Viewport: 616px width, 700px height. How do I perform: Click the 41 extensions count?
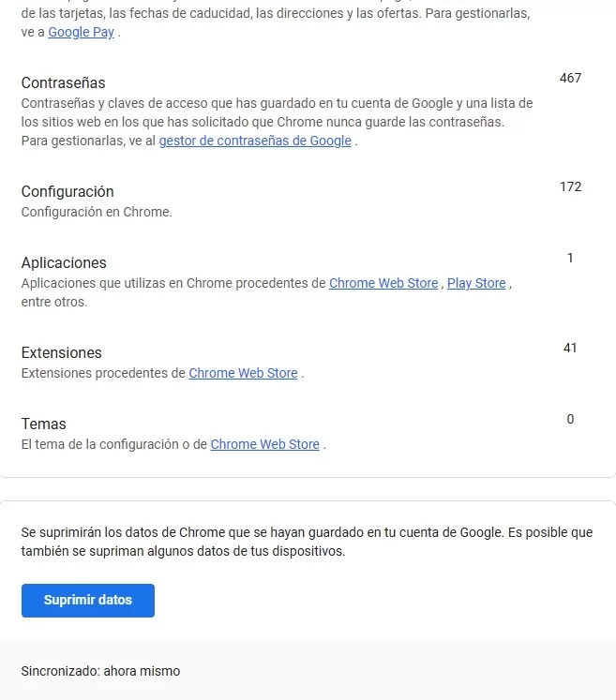tap(570, 348)
